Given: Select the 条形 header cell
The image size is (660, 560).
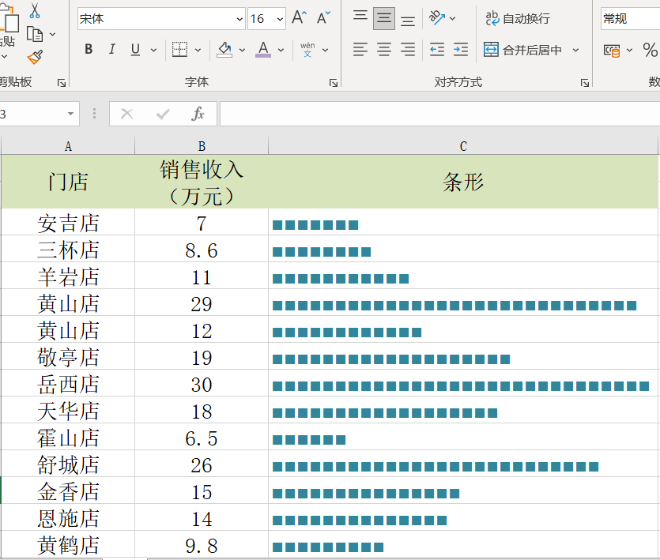Looking at the screenshot, I should pos(463,182).
